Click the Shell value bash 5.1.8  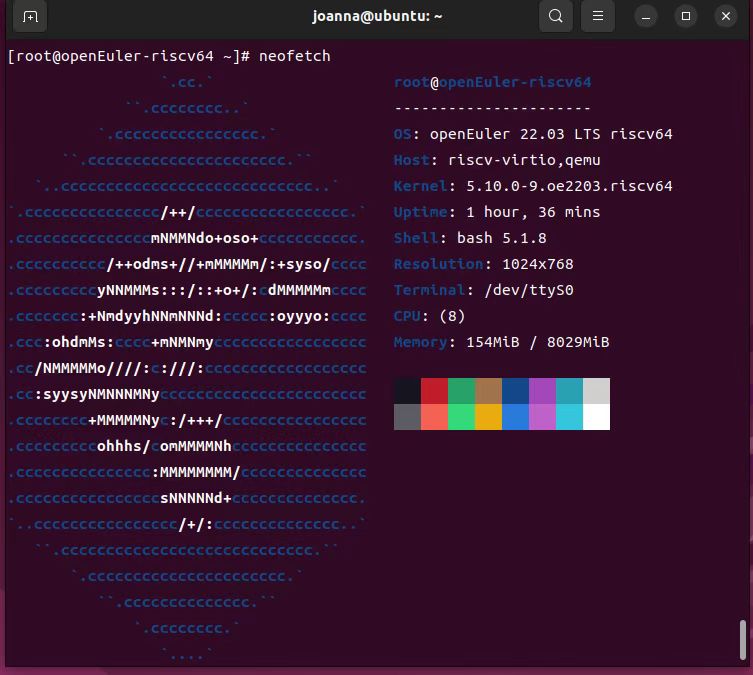click(501, 238)
